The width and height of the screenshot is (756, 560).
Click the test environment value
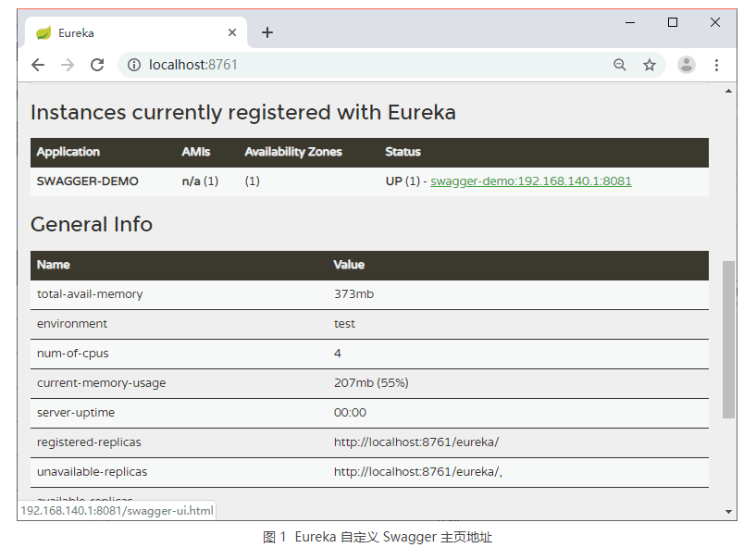pyautogui.click(x=344, y=323)
